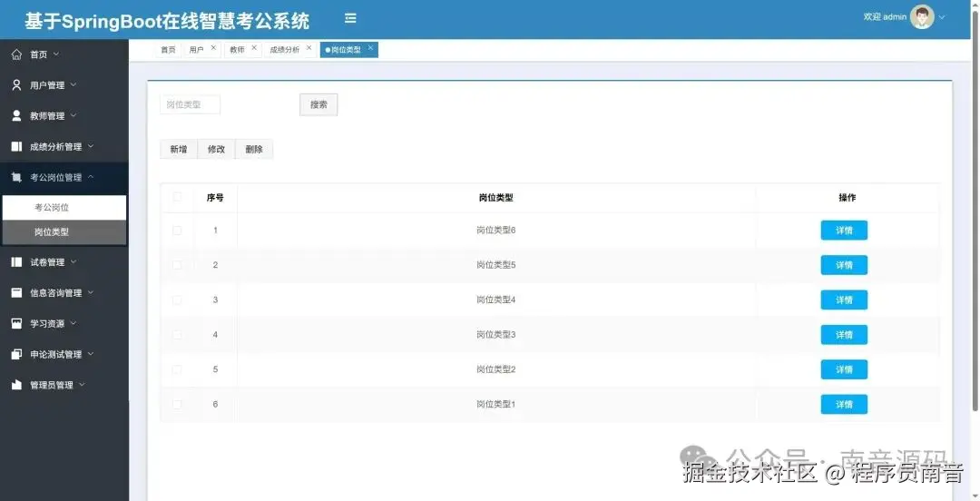
Task: Expand the 用户管理 chevron
Action: tap(73, 84)
